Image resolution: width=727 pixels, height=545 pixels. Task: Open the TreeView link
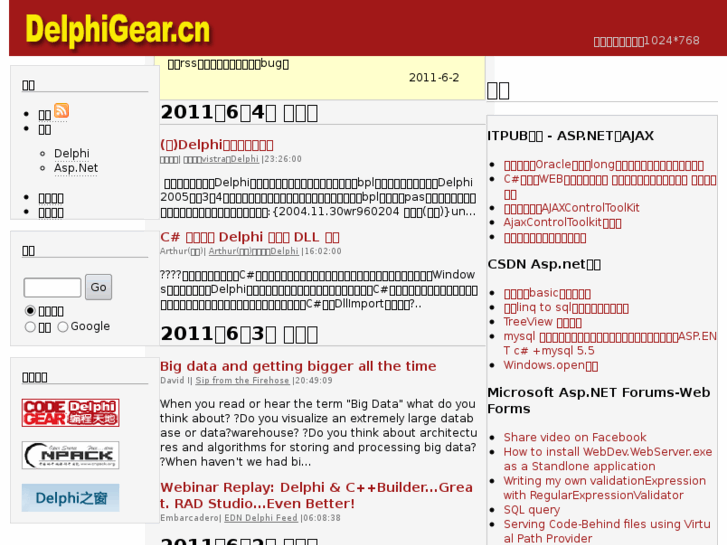pyautogui.click(x=542, y=322)
